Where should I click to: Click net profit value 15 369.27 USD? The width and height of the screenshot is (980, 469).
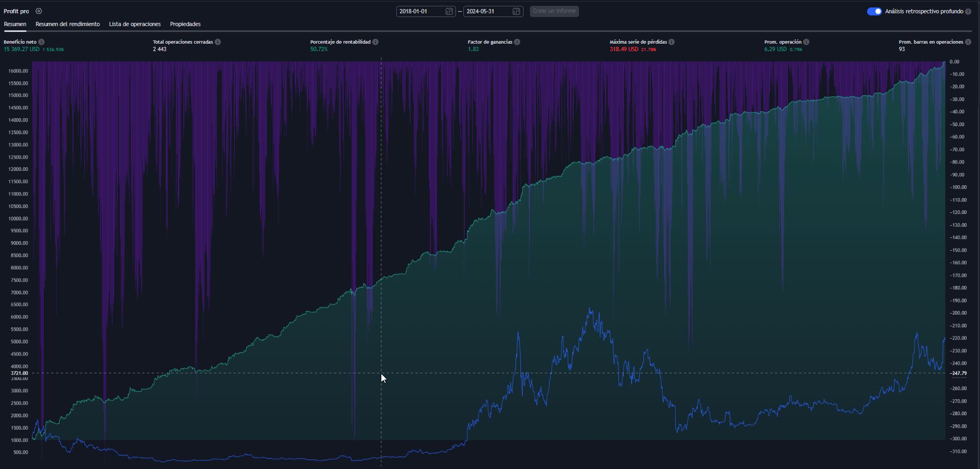click(x=21, y=49)
